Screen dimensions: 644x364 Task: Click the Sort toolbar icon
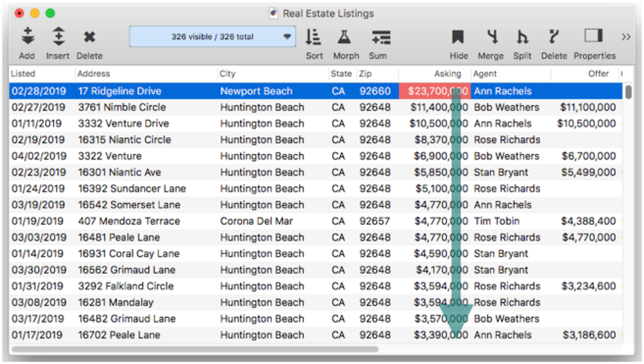pyautogui.click(x=313, y=37)
